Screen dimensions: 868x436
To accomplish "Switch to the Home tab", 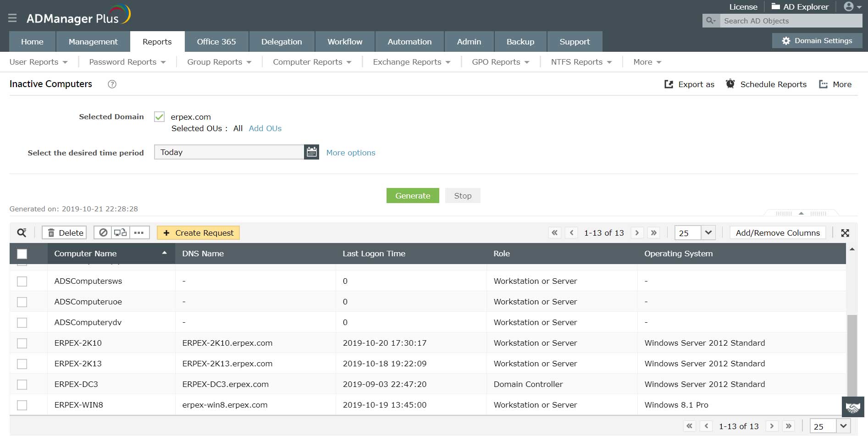I will [x=32, y=42].
